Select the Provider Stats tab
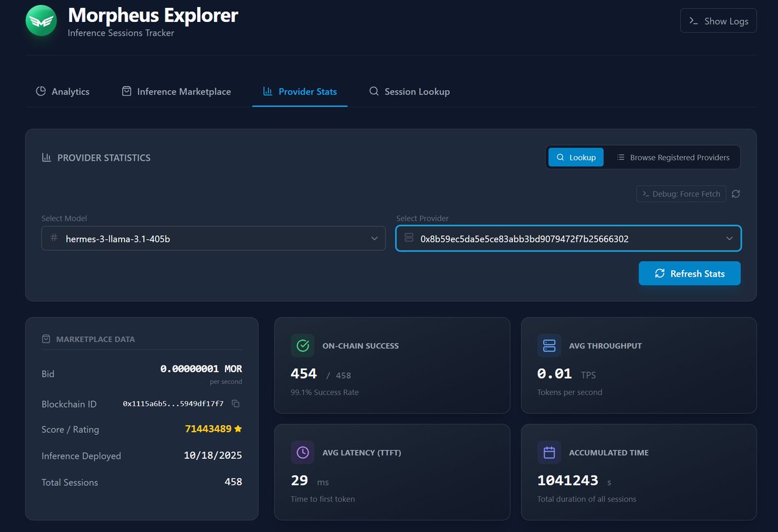 (300, 91)
